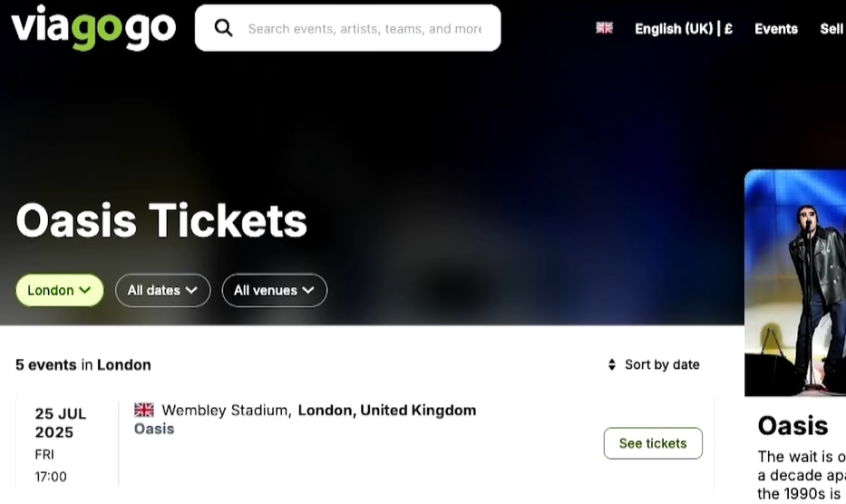Click the sort arrows icon

coord(612,364)
